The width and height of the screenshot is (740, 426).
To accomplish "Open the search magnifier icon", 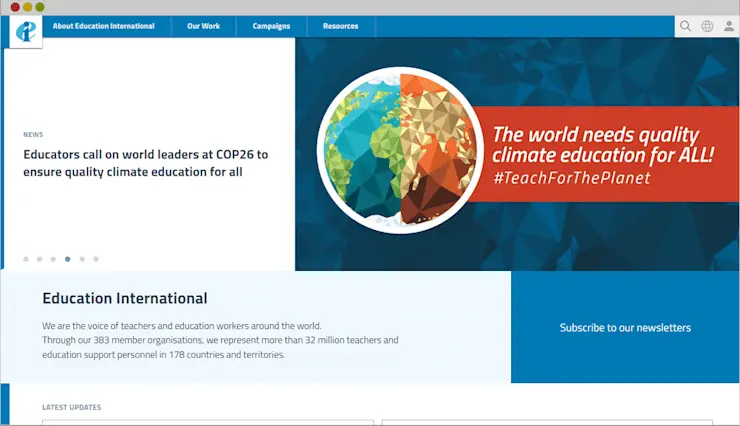I will 685,26.
